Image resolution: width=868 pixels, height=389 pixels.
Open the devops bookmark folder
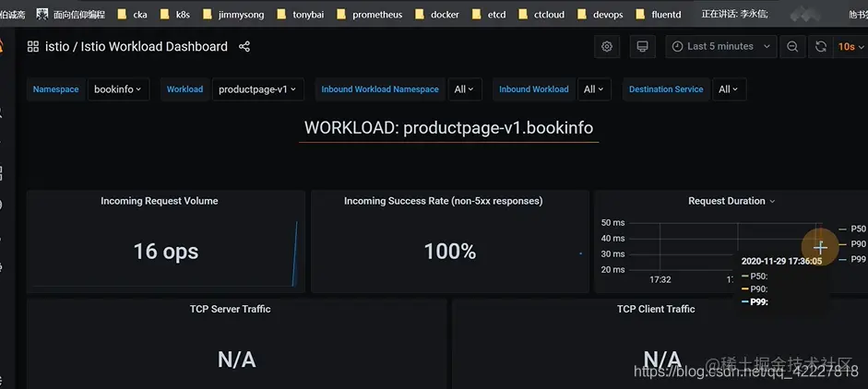coord(600,15)
